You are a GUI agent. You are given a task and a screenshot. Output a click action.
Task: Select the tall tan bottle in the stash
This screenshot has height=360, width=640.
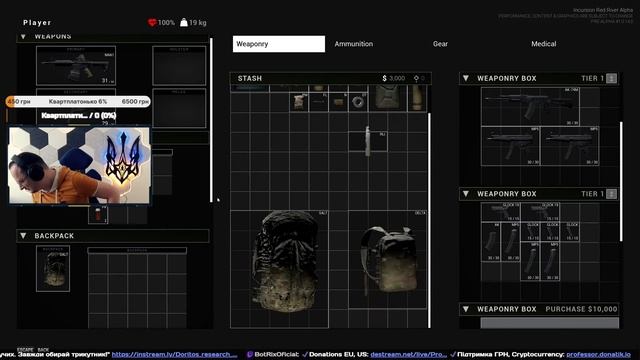[417, 98]
